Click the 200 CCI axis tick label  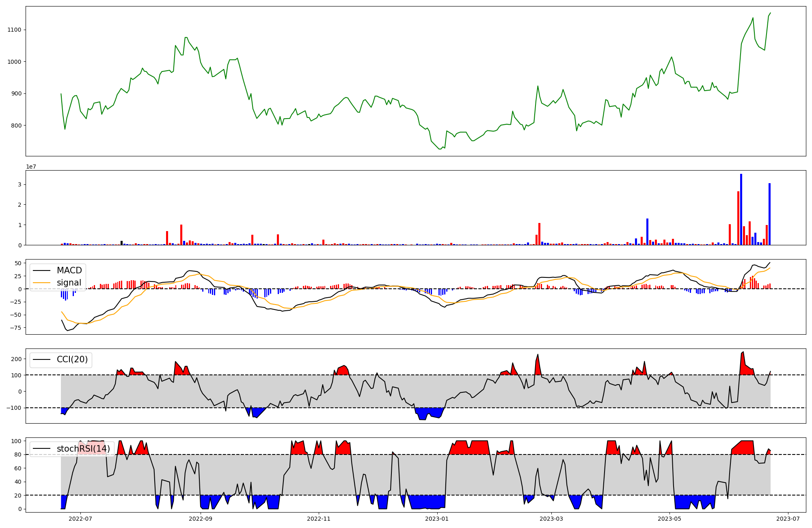(x=16, y=359)
